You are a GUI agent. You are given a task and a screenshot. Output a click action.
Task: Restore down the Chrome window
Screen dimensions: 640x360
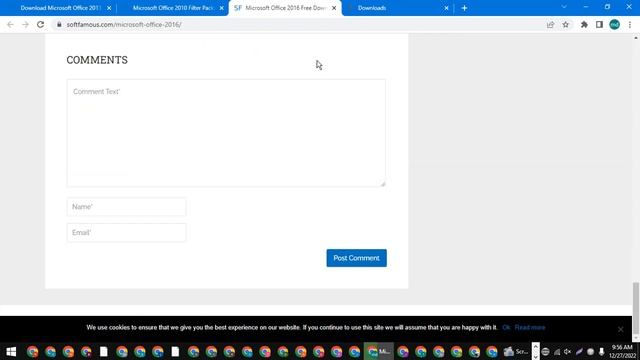[607, 7]
